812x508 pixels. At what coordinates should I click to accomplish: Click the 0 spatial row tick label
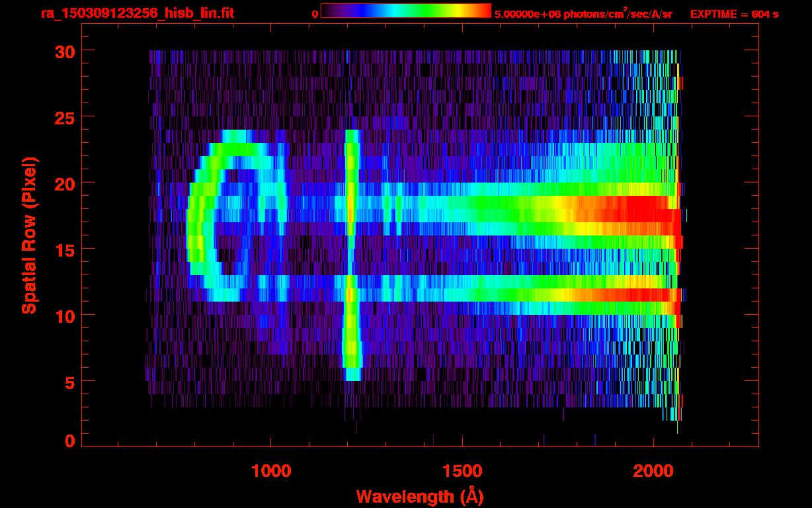[70, 441]
